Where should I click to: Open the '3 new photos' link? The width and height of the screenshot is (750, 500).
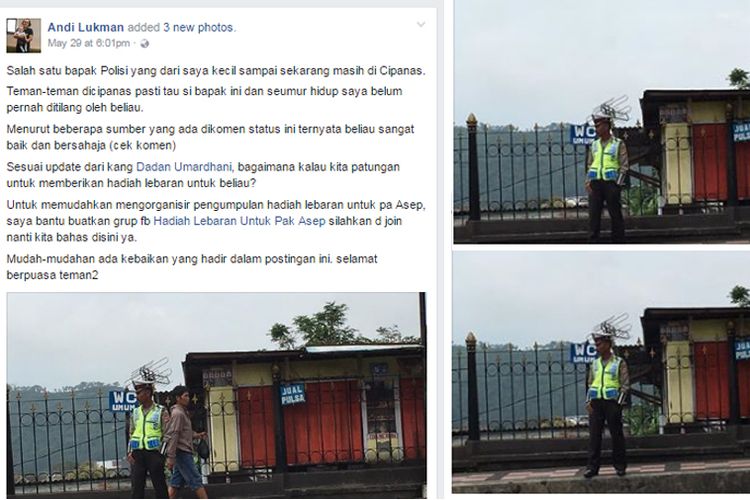coord(199,28)
